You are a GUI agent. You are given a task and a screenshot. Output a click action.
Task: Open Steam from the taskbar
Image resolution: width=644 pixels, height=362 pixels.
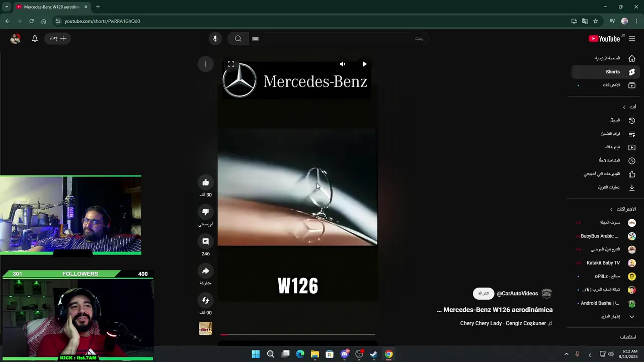coord(374,354)
